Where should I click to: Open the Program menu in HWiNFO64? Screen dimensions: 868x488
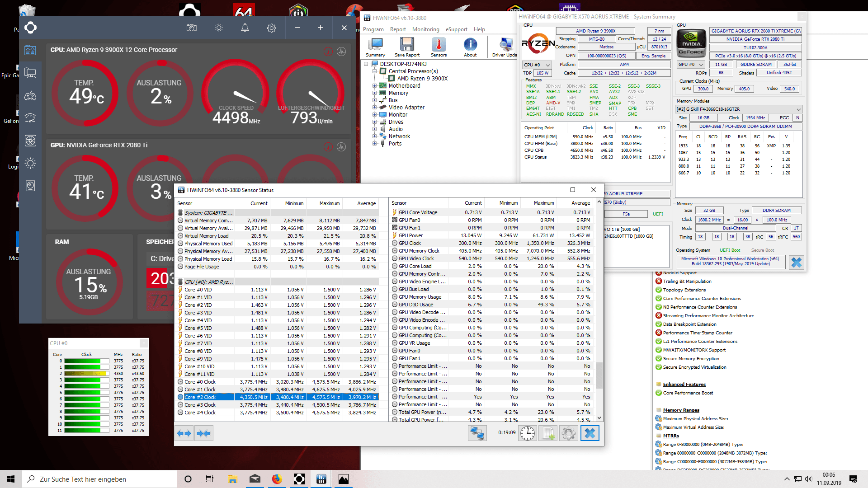(373, 29)
